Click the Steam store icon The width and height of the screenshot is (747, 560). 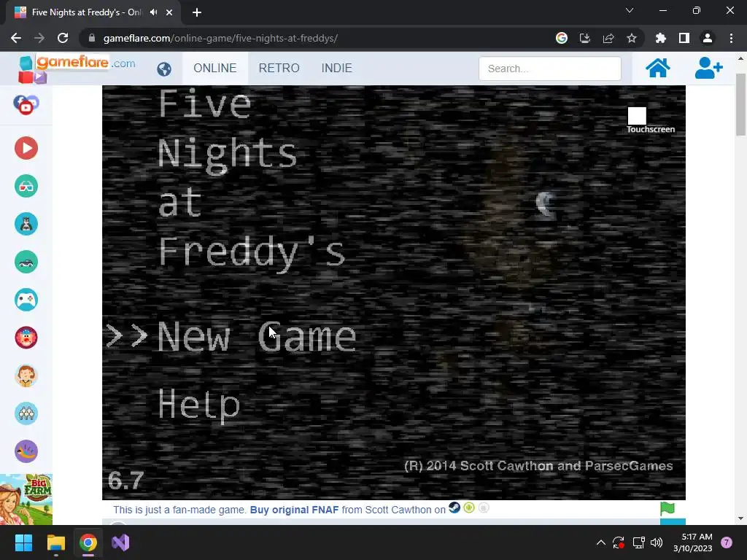click(454, 507)
